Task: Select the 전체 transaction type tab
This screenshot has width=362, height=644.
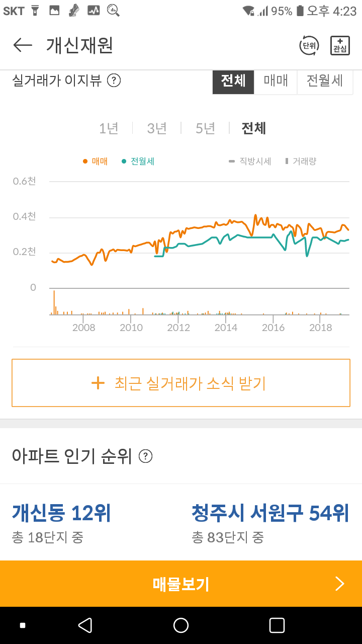Action: coord(233,81)
